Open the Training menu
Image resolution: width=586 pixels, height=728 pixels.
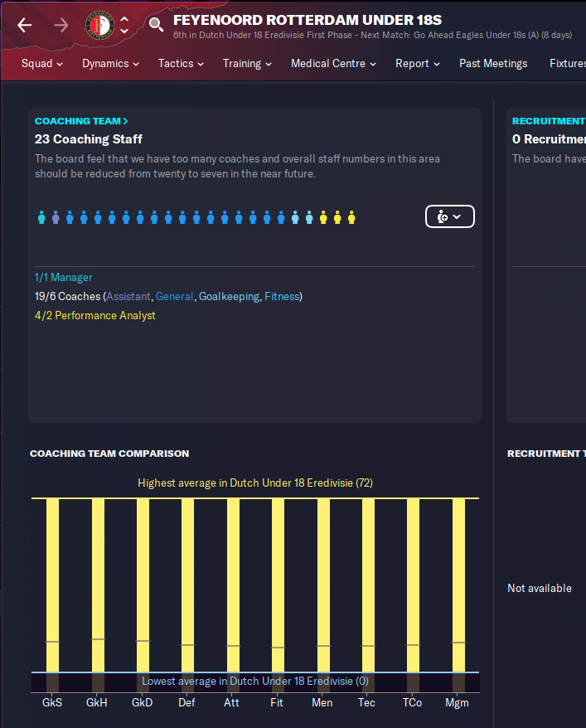tap(247, 64)
